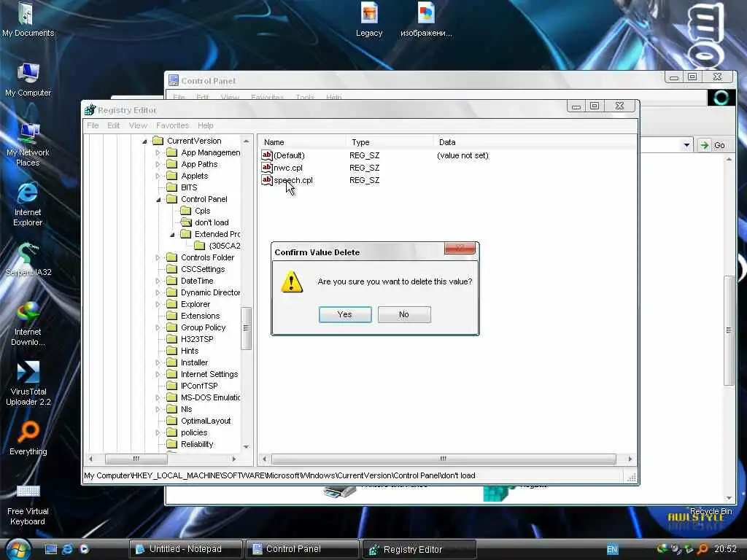Open VirusTotal Uploader 2.2 icon
747x560 pixels.
coord(28,384)
